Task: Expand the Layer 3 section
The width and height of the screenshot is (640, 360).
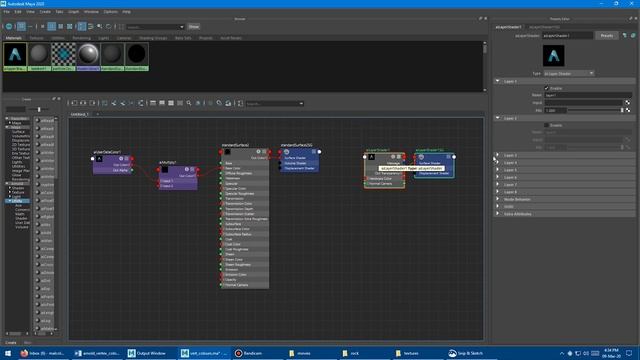Action: [498, 155]
